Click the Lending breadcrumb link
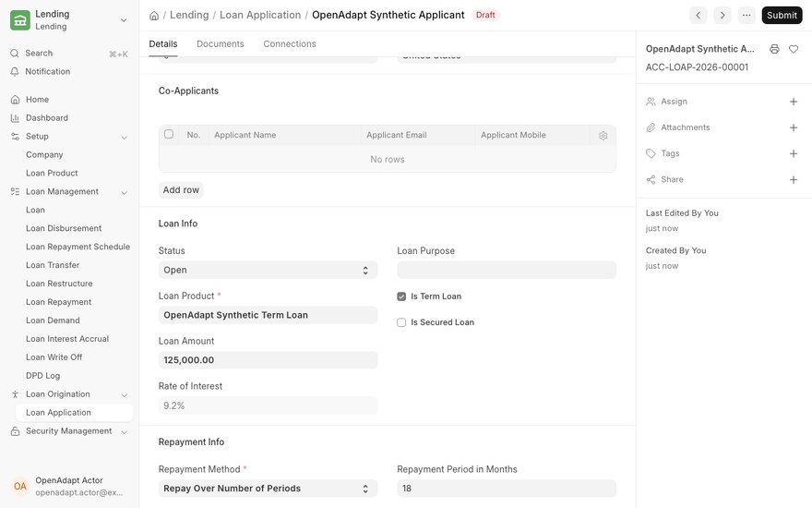The image size is (812, 508). pos(189,15)
